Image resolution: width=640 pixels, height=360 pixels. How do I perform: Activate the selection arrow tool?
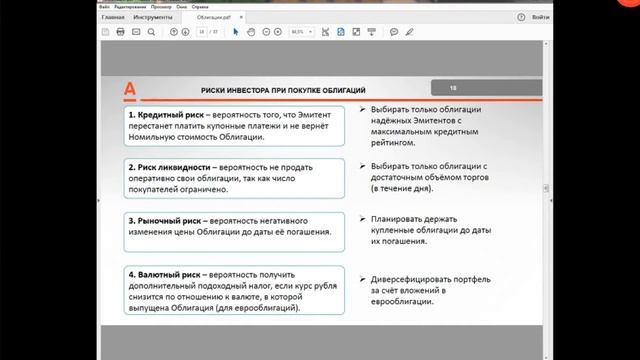(x=236, y=32)
